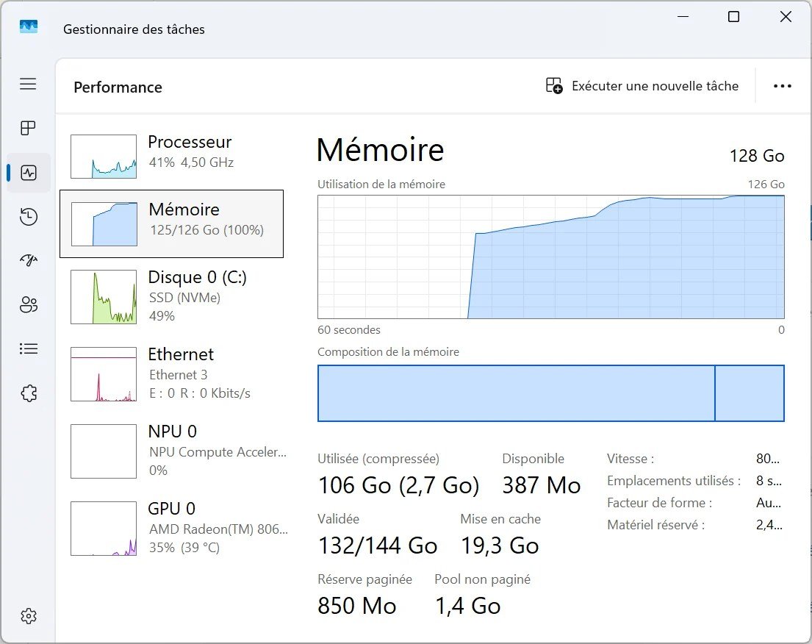Click the Matériel réservé label
The height and width of the screenshot is (644, 812).
[x=655, y=525]
